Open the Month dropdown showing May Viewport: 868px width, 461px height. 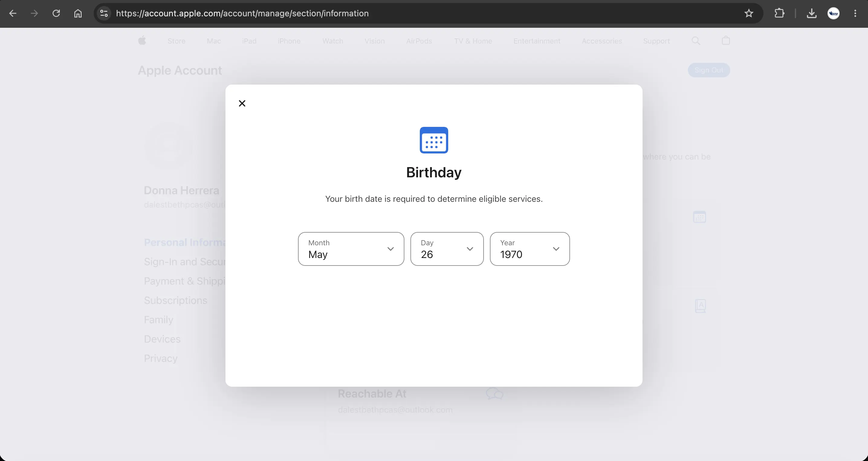(351, 249)
